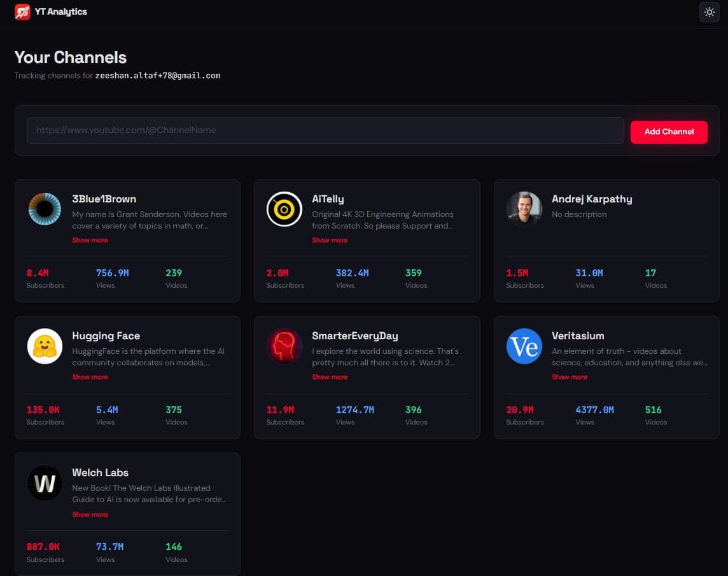728x576 pixels.
Task: Click 3Blue1Brown's 8.4M subscribers value
Action: point(38,273)
